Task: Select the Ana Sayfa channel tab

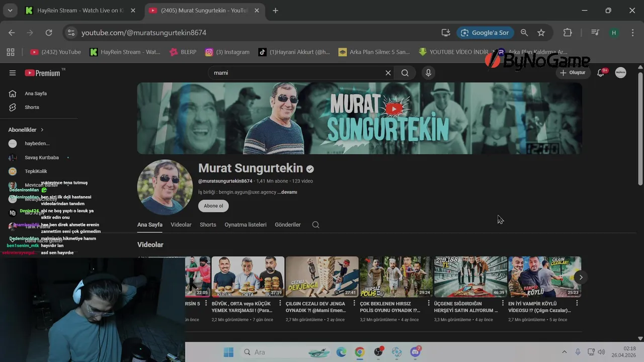Action: (150, 225)
